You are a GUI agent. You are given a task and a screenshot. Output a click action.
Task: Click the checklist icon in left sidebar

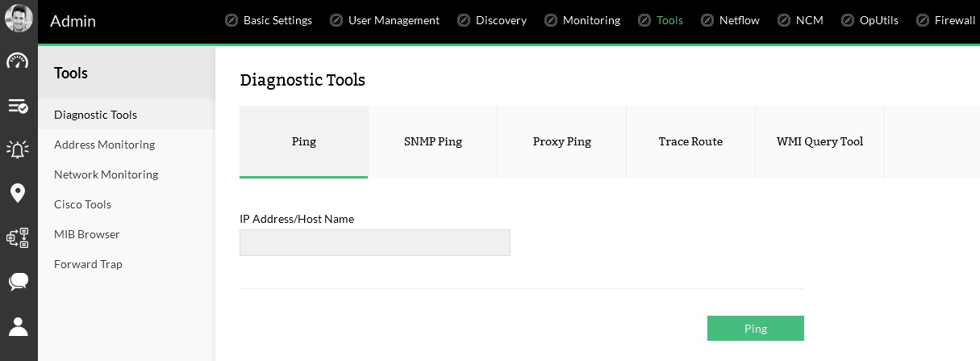pos(18,106)
